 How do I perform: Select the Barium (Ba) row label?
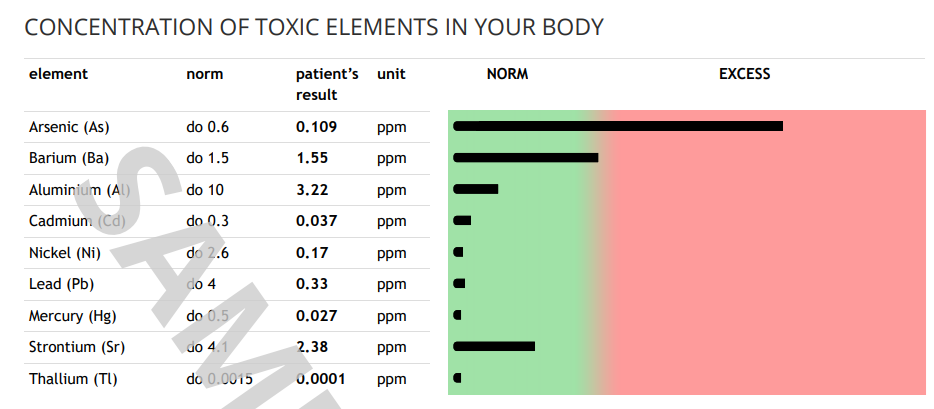click(69, 158)
